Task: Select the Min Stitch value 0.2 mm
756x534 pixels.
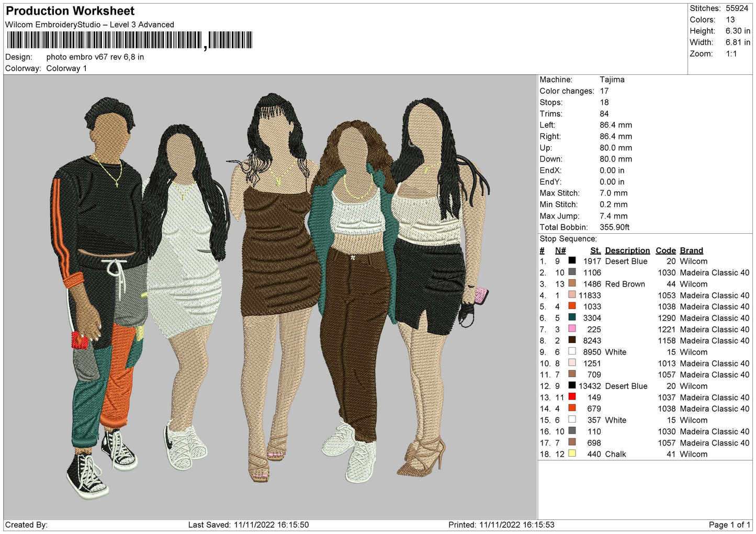Action: [613, 204]
